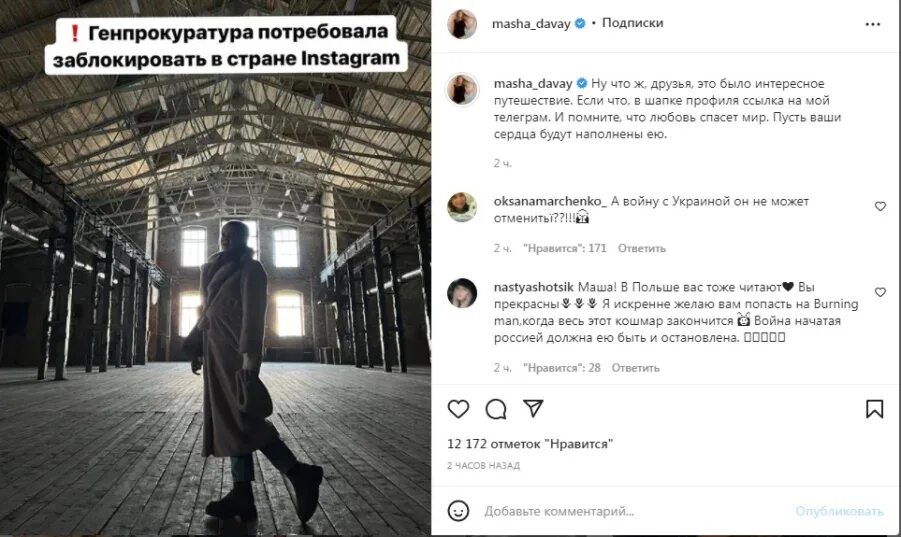
Task: Show the 12 172 post likes list
Action: 530,444
